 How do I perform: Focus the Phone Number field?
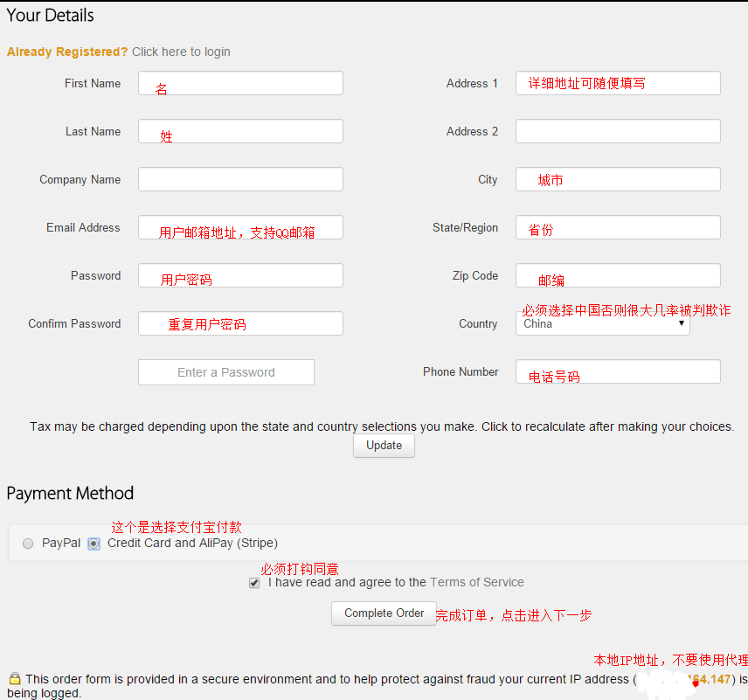(618, 371)
